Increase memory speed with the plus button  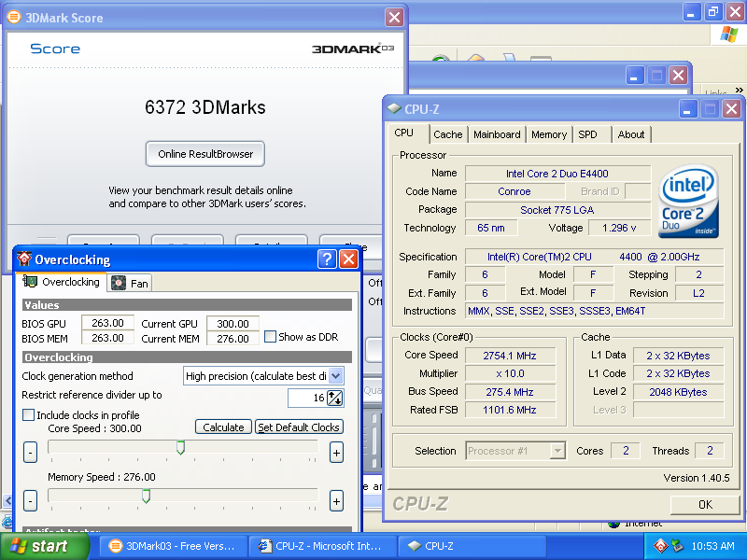click(x=336, y=501)
